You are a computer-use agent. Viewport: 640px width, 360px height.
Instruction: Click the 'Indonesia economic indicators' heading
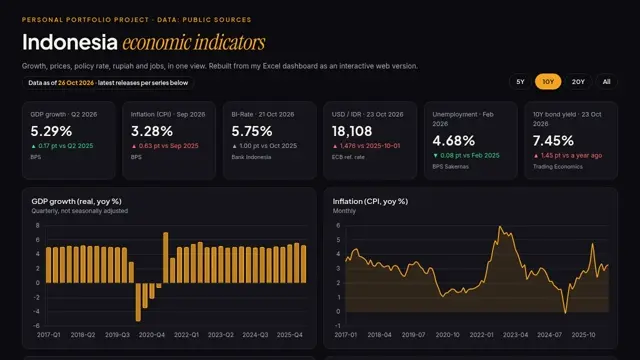tap(143, 42)
